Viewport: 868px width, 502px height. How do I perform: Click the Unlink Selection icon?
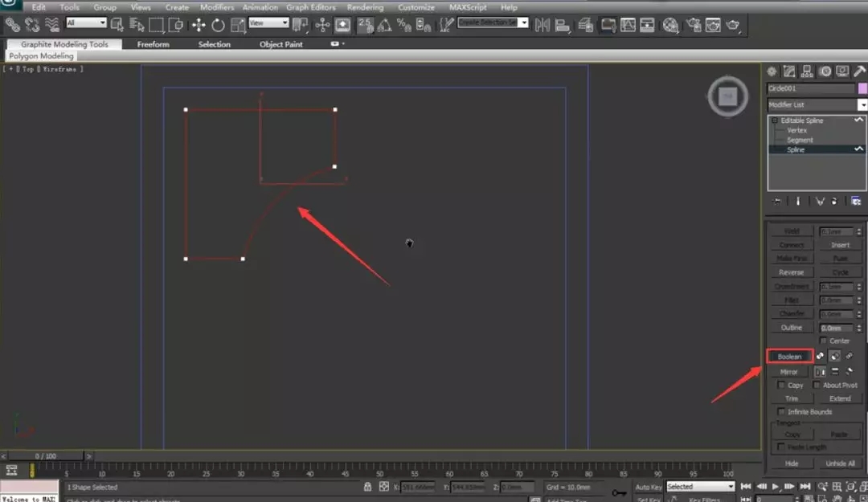(32, 25)
